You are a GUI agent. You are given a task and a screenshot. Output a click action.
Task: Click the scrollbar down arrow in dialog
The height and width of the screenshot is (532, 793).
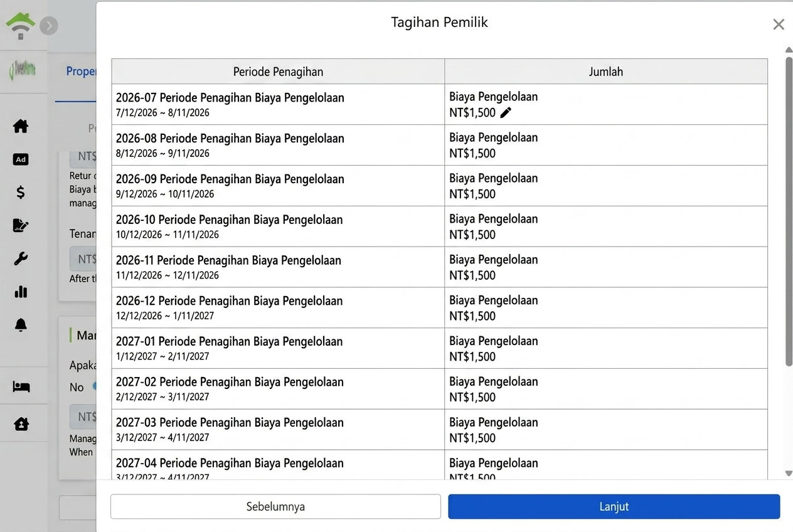tap(789, 474)
